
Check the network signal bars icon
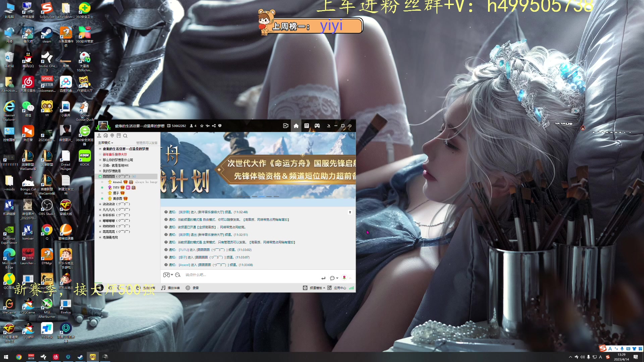351,288
